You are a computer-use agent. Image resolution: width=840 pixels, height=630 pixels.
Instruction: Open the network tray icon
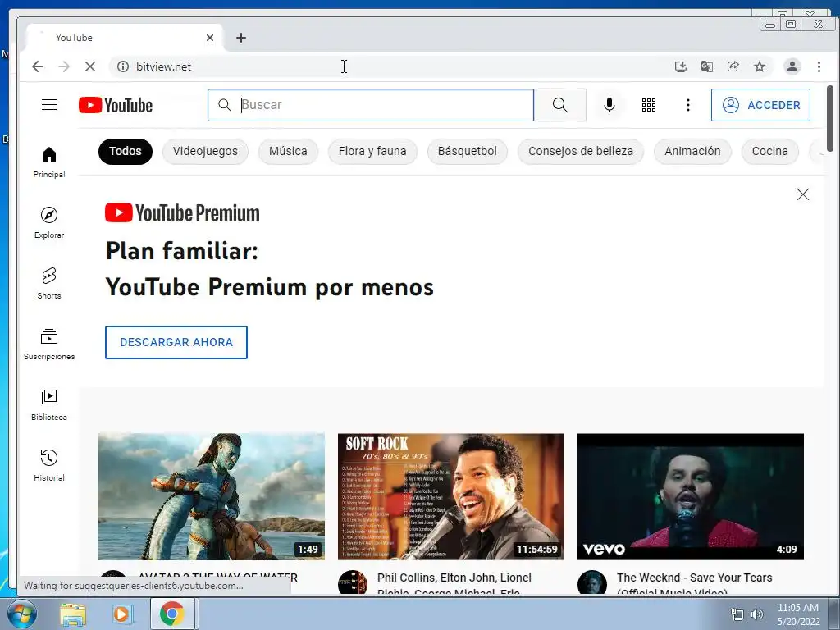click(737, 614)
